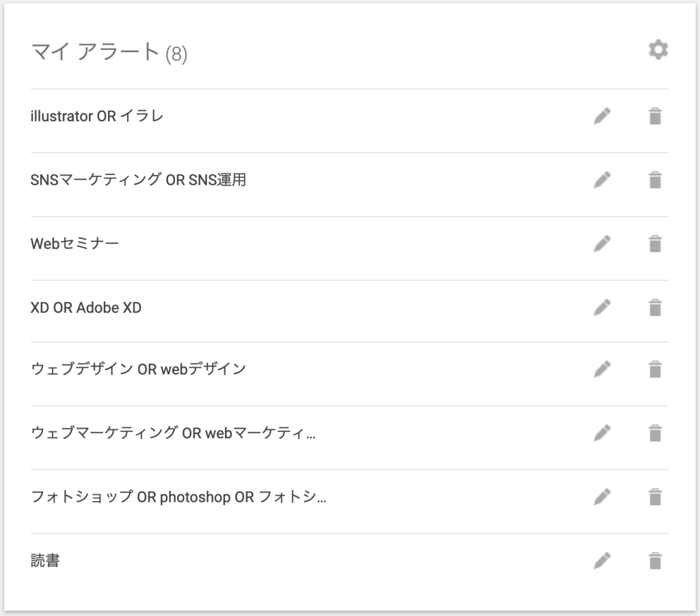This screenshot has height=616, width=700.
Task: Edit the illustrator OR イラレ alert
Action: point(602,116)
